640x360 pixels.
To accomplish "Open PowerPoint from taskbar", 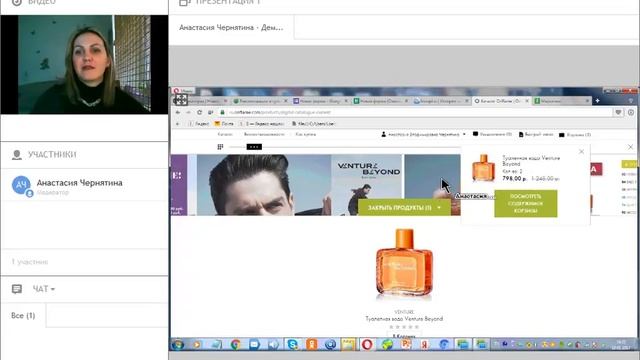I will [x=406, y=345].
